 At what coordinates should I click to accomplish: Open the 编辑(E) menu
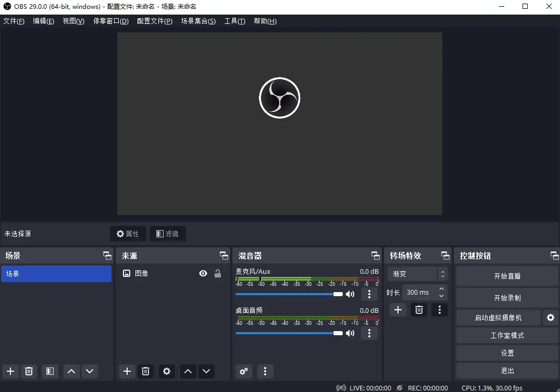tap(44, 21)
